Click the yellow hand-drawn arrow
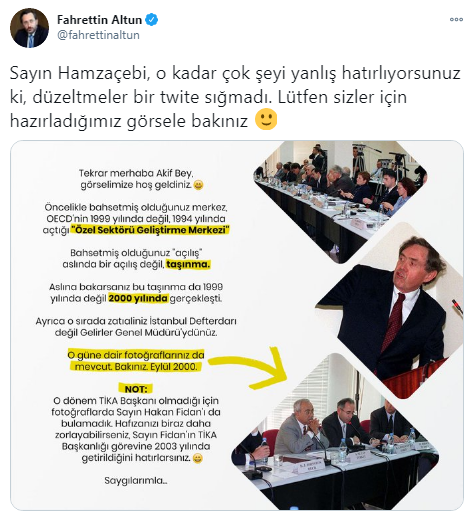The height and width of the screenshot is (519, 467). pyautogui.click(x=248, y=368)
